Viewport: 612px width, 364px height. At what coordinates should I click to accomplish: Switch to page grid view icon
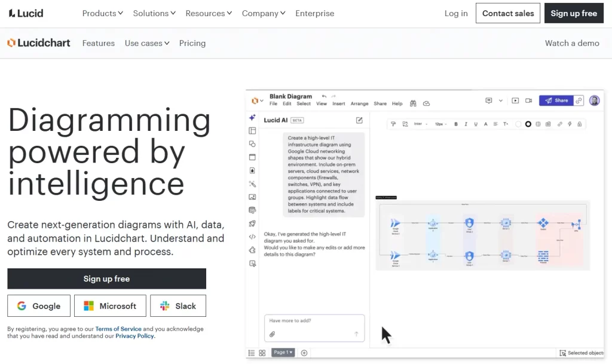[x=262, y=353]
